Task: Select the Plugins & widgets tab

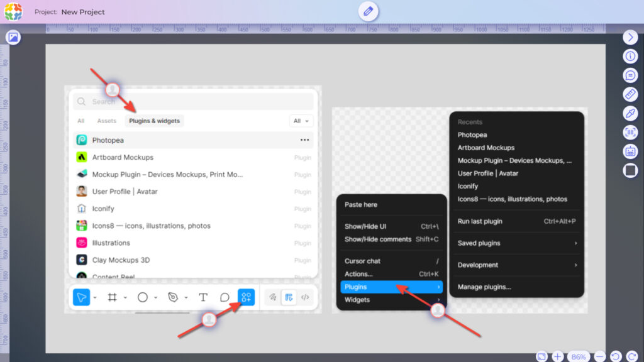Action: (155, 121)
